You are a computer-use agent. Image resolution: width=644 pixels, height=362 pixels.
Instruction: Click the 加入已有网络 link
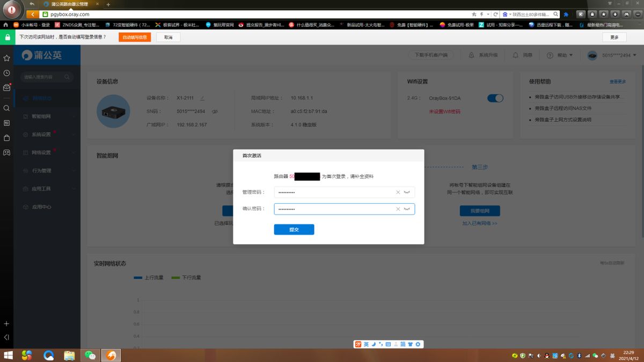[x=480, y=223]
